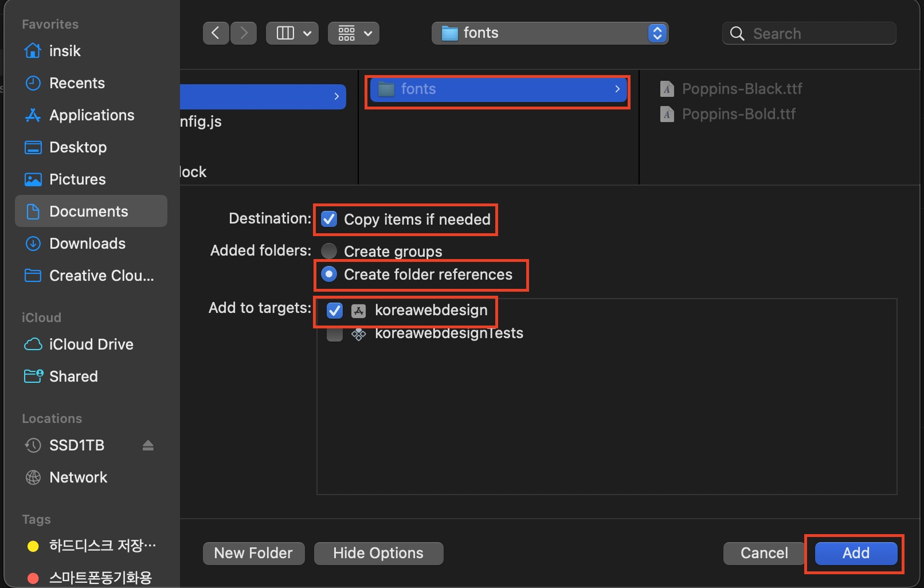This screenshot has height=588, width=924.
Task: Open the item grouping dropdown
Action: (354, 33)
